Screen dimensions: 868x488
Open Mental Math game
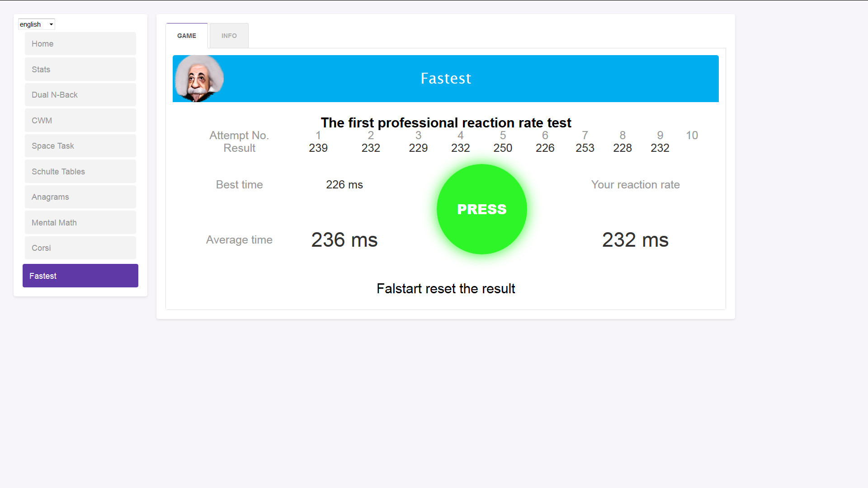tap(80, 223)
